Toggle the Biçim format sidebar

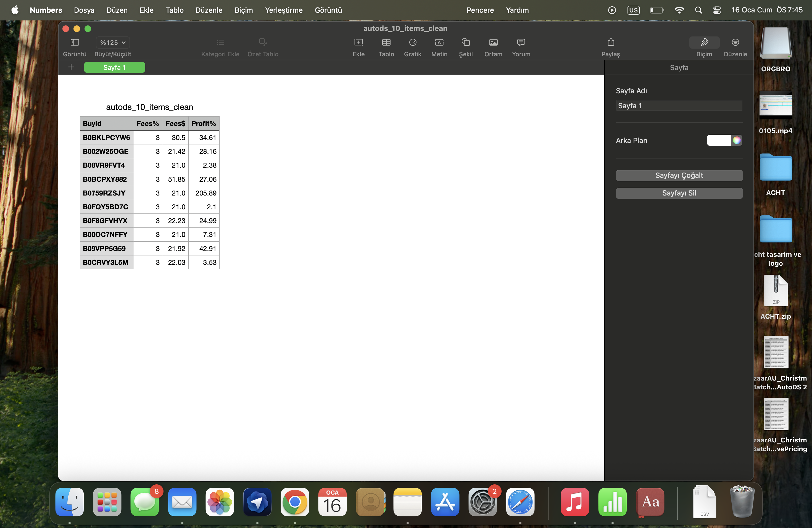click(x=704, y=42)
